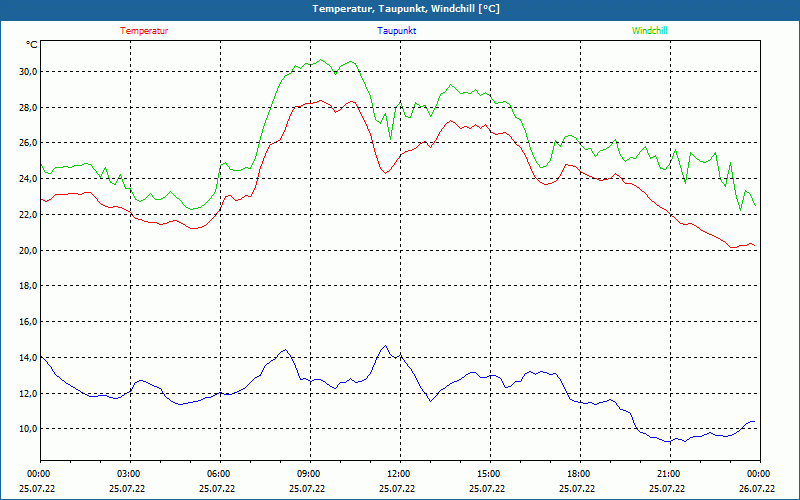Click the 30,0 y-axis value
This screenshot has width=800, height=500.
(29, 71)
